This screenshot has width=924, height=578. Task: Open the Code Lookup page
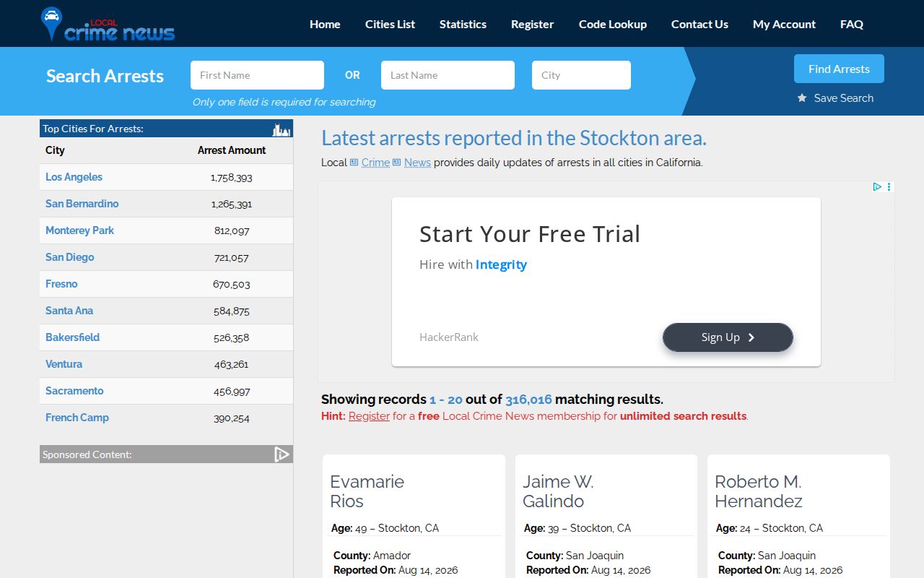click(x=613, y=24)
